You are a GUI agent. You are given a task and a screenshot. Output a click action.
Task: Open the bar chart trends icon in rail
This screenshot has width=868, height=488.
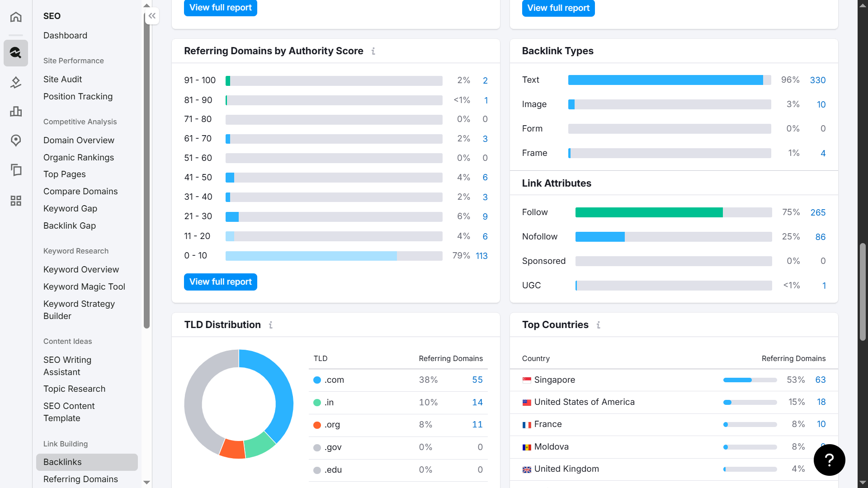(16, 111)
